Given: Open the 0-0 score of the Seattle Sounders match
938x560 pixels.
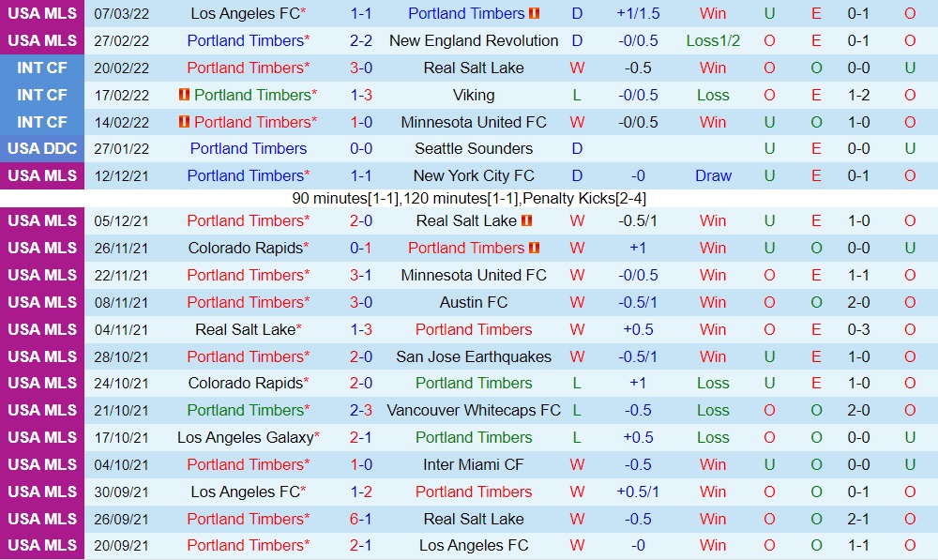Looking at the screenshot, I should (x=361, y=148).
